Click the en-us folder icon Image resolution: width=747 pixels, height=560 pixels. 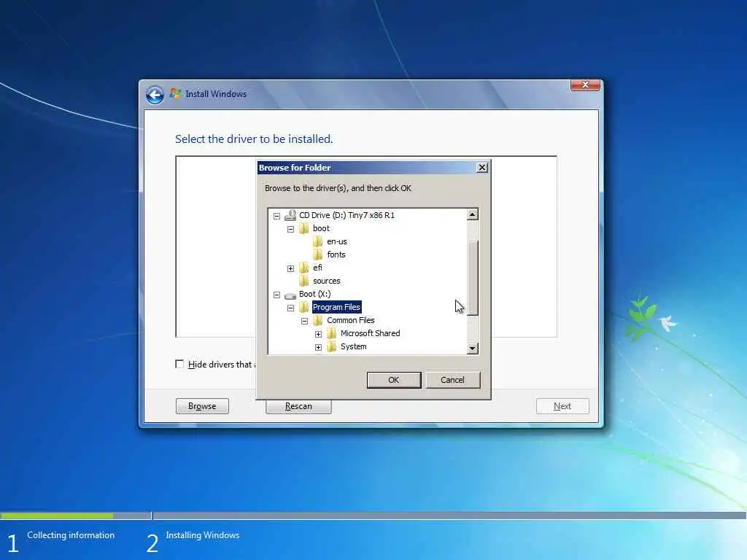pyautogui.click(x=318, y=242)
